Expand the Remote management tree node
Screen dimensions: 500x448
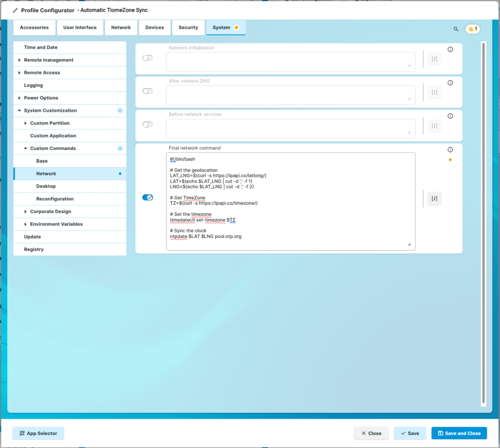(20, 60)
